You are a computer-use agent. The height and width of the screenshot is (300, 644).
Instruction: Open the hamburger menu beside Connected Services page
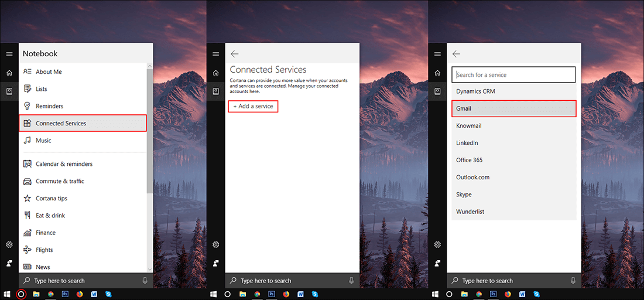tap(215, 54)
